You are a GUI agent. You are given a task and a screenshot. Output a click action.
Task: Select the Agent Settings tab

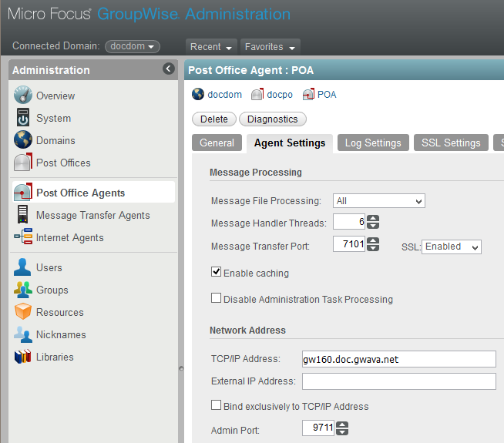click(x=290, y=143)
